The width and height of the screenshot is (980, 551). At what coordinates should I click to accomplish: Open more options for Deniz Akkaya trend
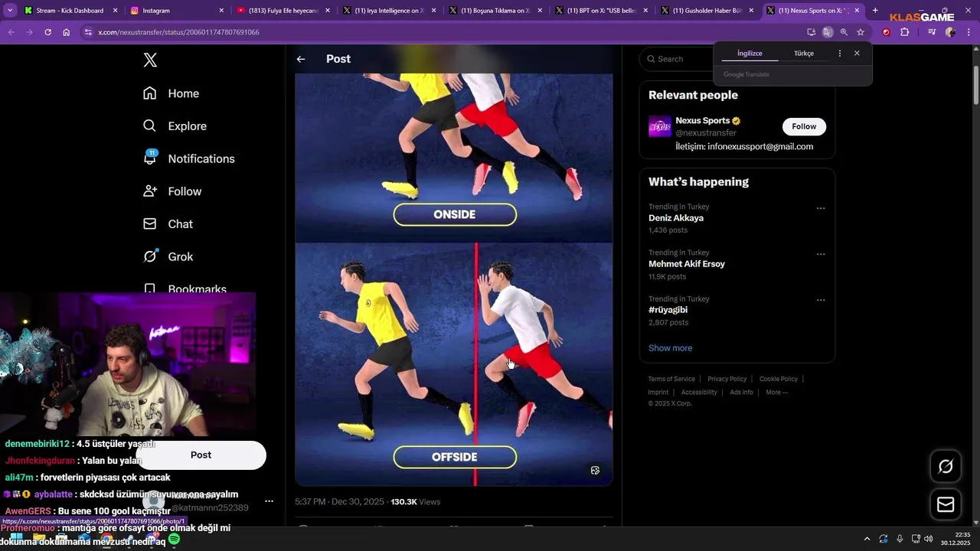[821, 208]
